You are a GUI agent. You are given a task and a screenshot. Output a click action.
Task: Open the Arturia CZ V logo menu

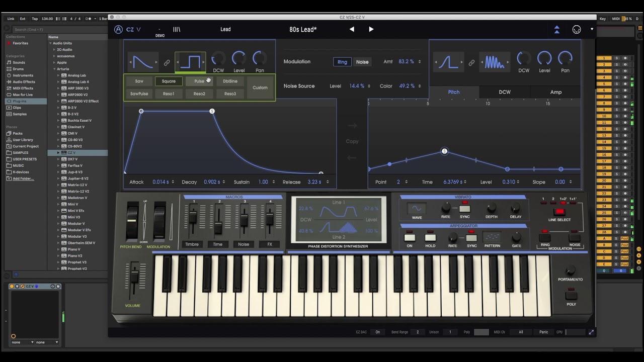click(x=127, y=29)
